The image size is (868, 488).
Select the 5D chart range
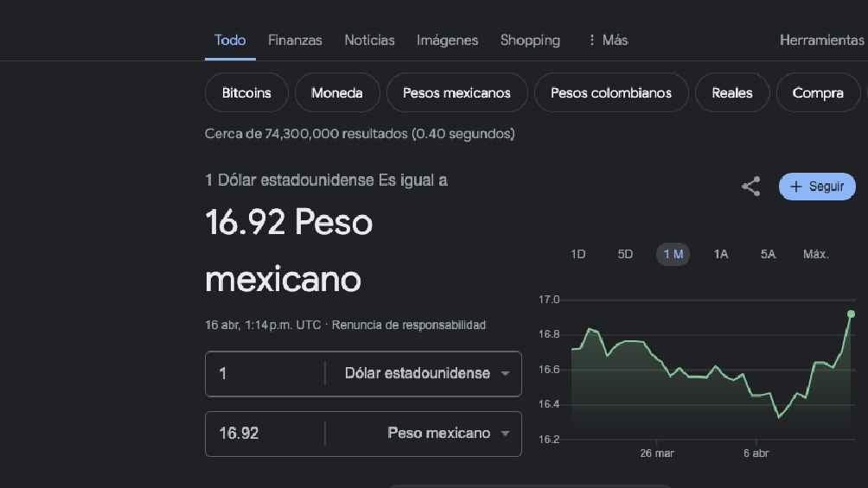625,254
